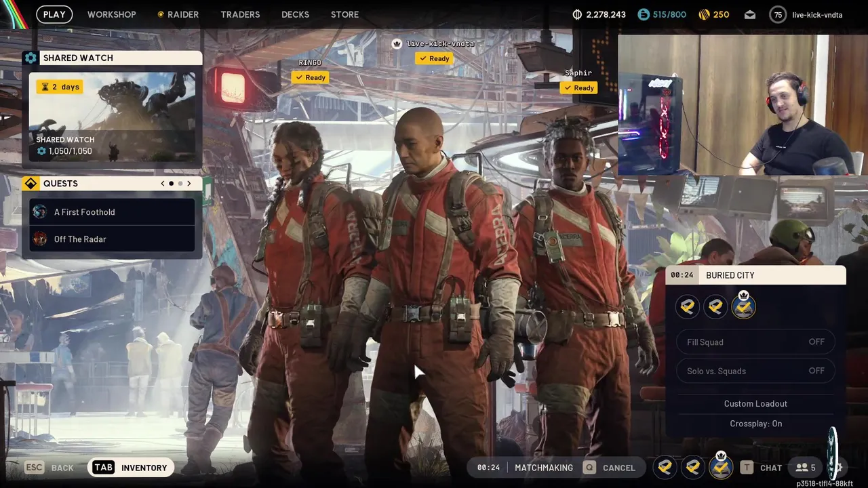Screen dimensions: 868x488
Task: Open the Inventory with the TAB button
Action: [x=131, y=468]
